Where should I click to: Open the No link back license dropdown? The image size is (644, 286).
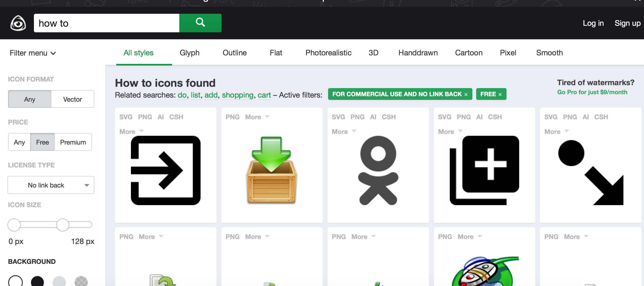coord(51,185)
